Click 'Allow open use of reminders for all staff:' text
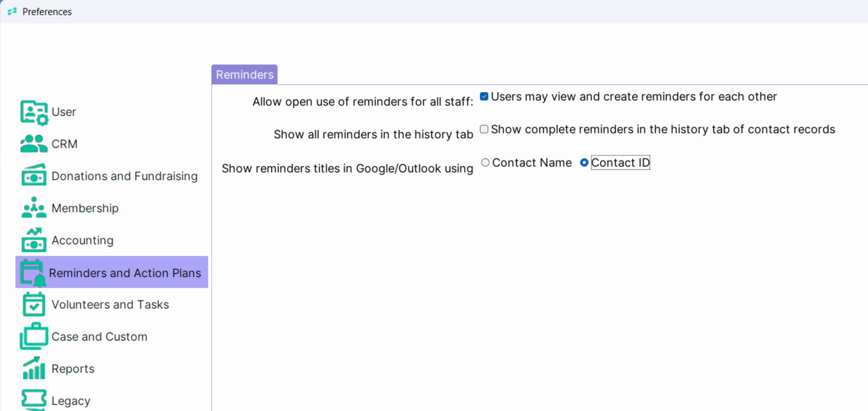Image resolution: width=868 pixels, height=411 pixels. point(363,101)
